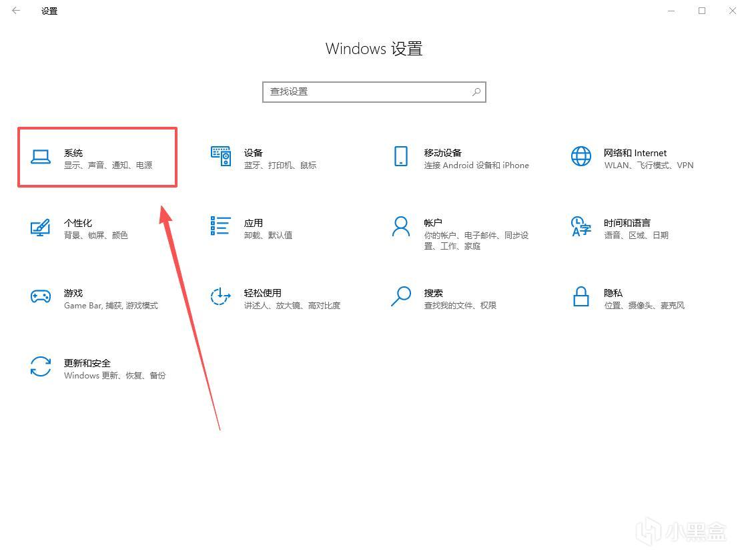This screenshot has height=560, width=748.
Task: Minimize the 设置 window
Action: 671,11
